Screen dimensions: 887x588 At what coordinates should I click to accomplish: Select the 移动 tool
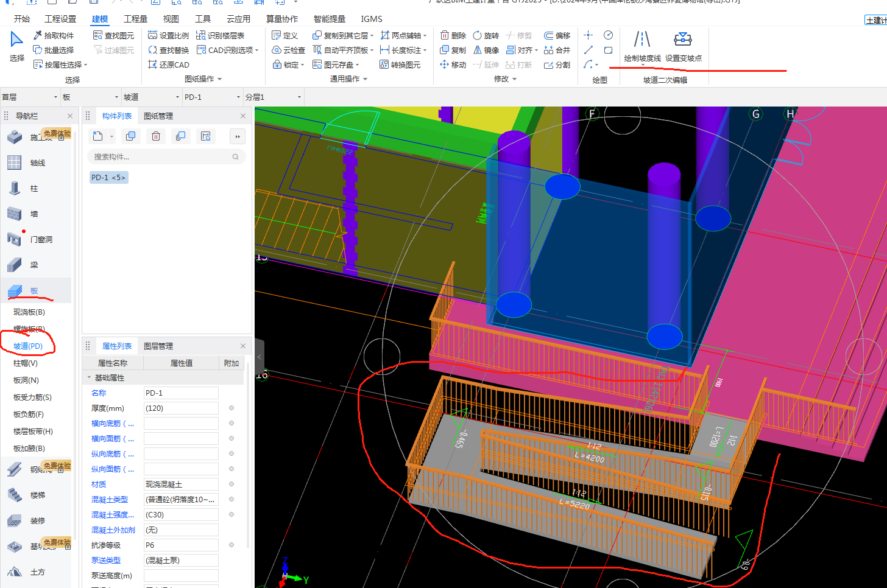click(453, 65)
